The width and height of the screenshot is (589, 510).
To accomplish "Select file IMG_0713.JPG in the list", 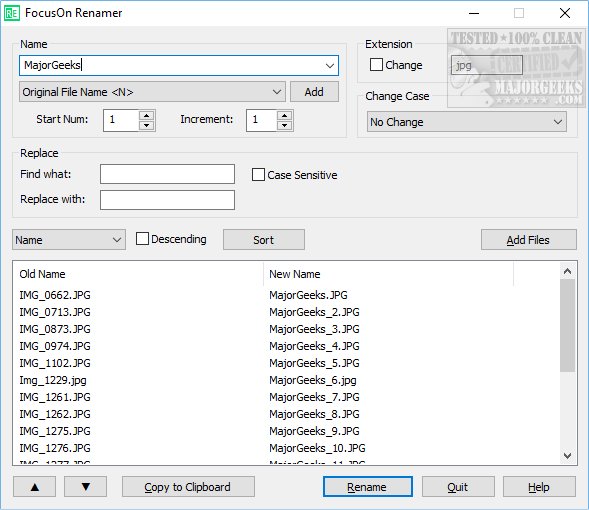I will point(55,312).
